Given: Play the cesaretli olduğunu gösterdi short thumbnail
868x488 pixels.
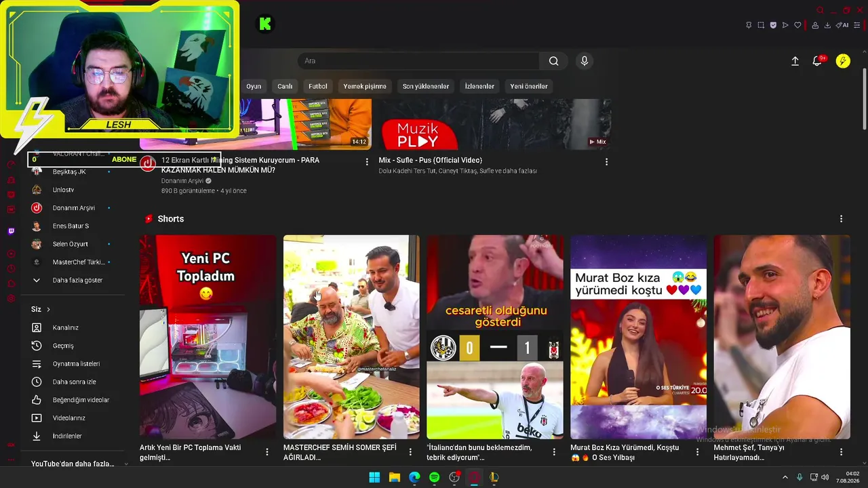Looking at the screenshot, I should [495, 337].
